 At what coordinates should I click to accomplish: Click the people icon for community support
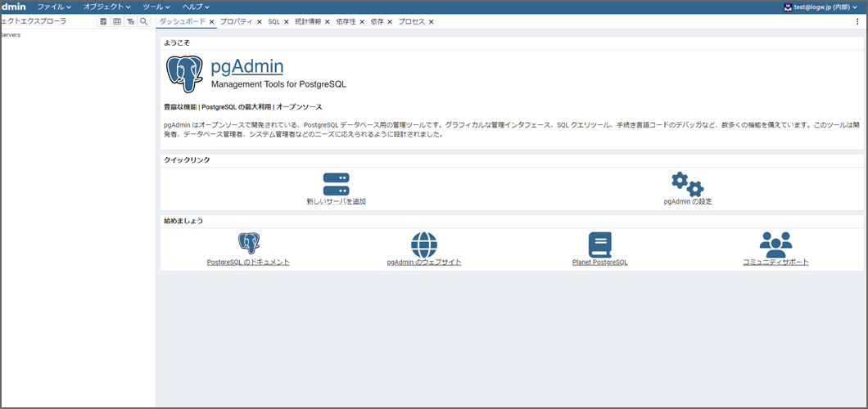click(775, 244)
